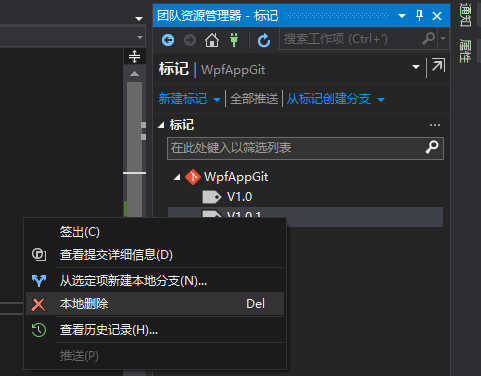
Task: Refresh the Team Explorer panel
Action: point(264,40)
